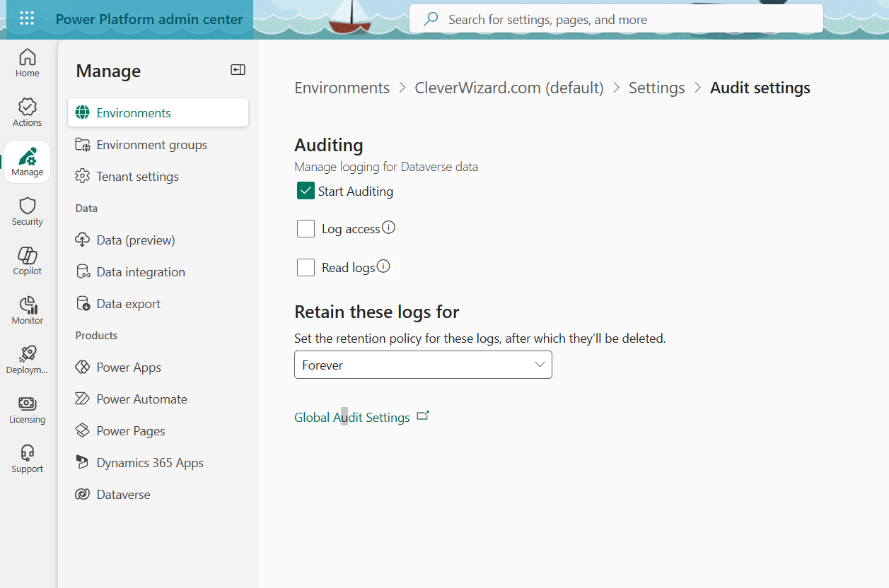
Task: Open Tenant settings menu item
Action: point(158,176)
